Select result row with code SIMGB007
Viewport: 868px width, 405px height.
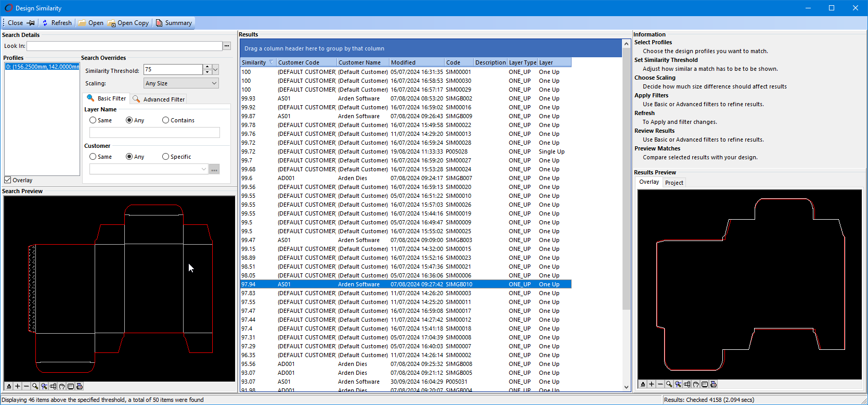point(406,178)
